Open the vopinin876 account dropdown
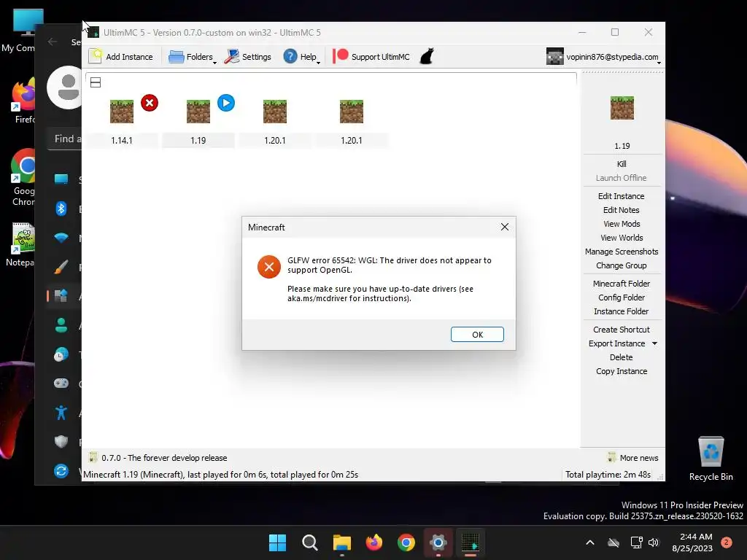 (x=603, y=57)
